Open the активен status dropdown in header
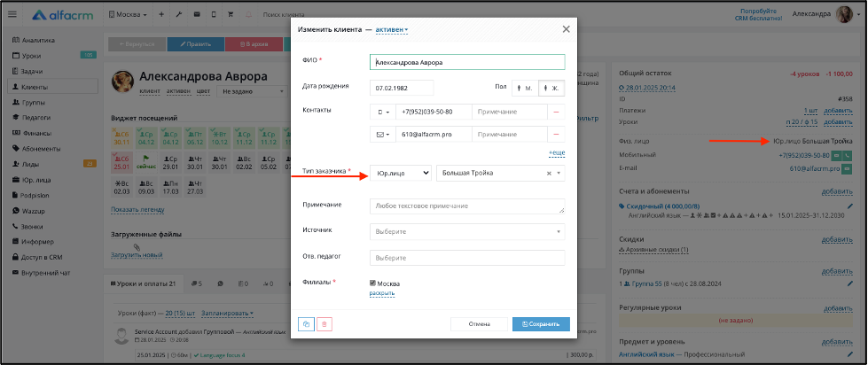Viewport: 868px width, 365px height. (391, 30)
